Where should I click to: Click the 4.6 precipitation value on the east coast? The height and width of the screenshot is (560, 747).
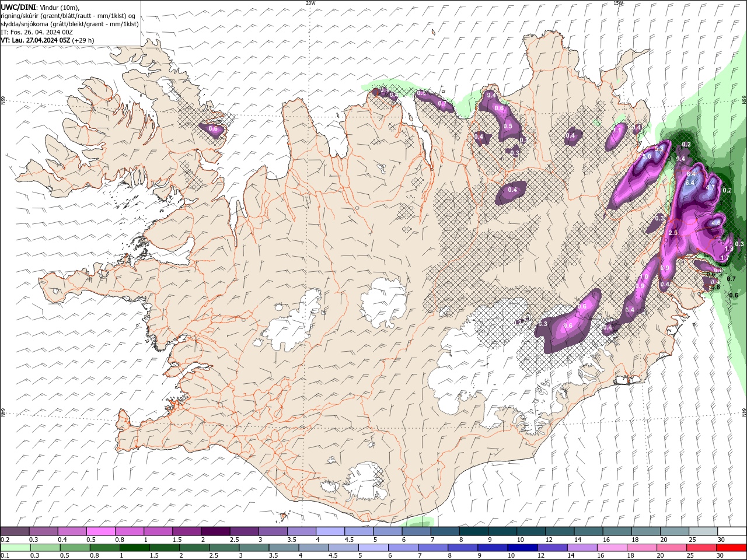click(716, 223)
